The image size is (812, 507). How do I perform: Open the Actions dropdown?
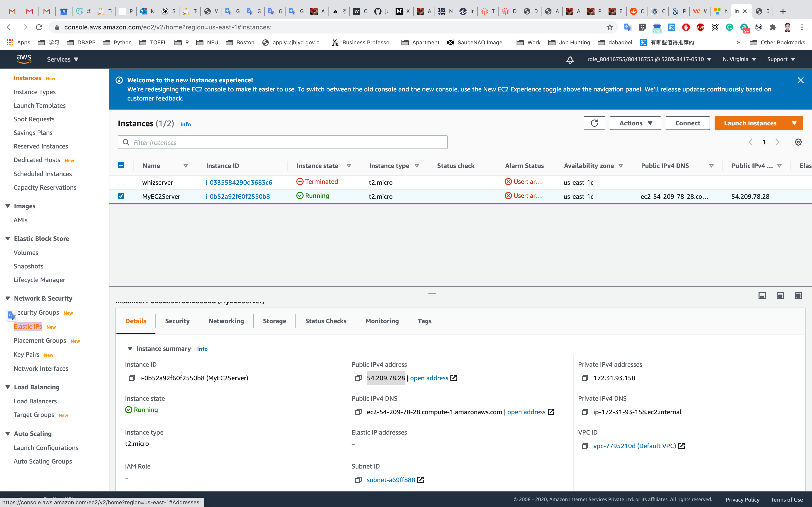pyautogui.click(x=635, y=123)
